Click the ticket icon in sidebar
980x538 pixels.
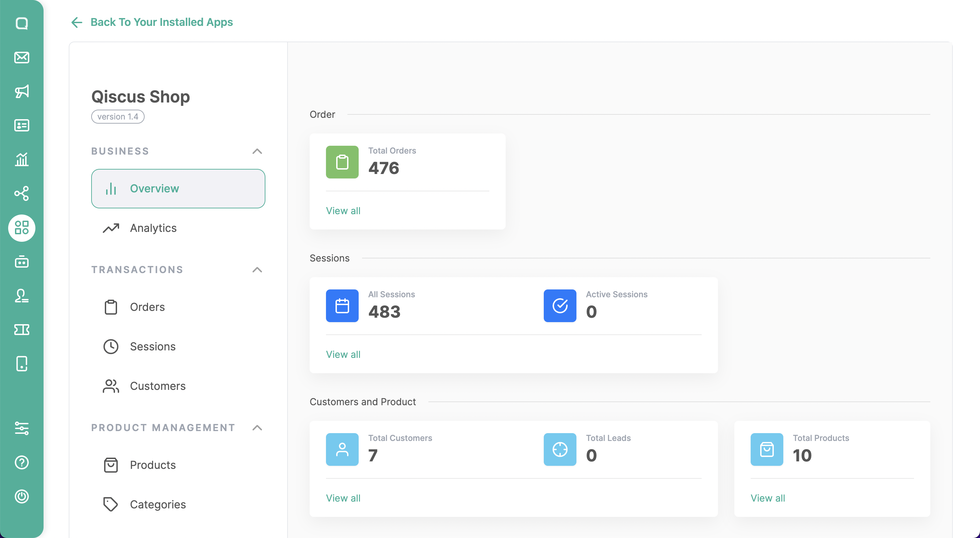click(22, 330)
